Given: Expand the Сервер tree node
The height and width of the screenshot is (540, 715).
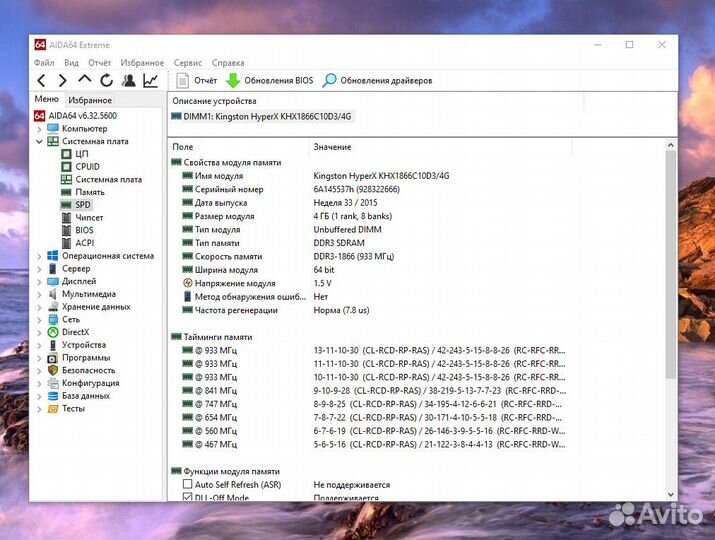Looking at the screenshot, I should coord(39,270).
